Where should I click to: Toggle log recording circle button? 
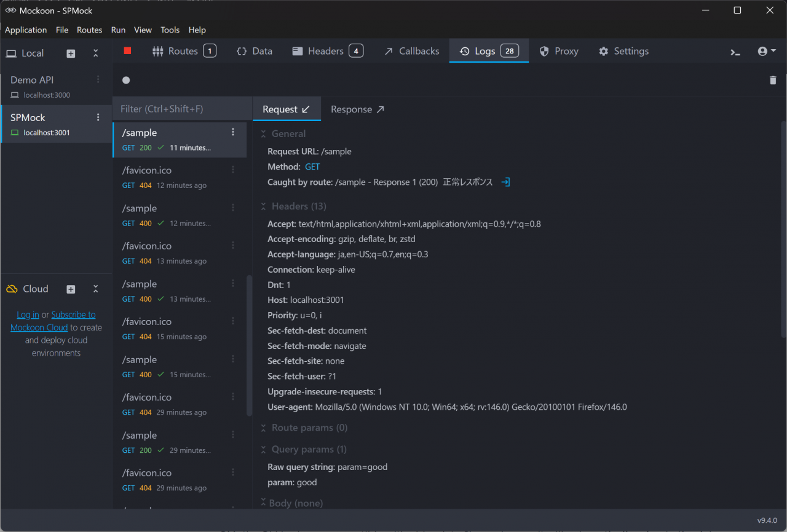(126, 80)
